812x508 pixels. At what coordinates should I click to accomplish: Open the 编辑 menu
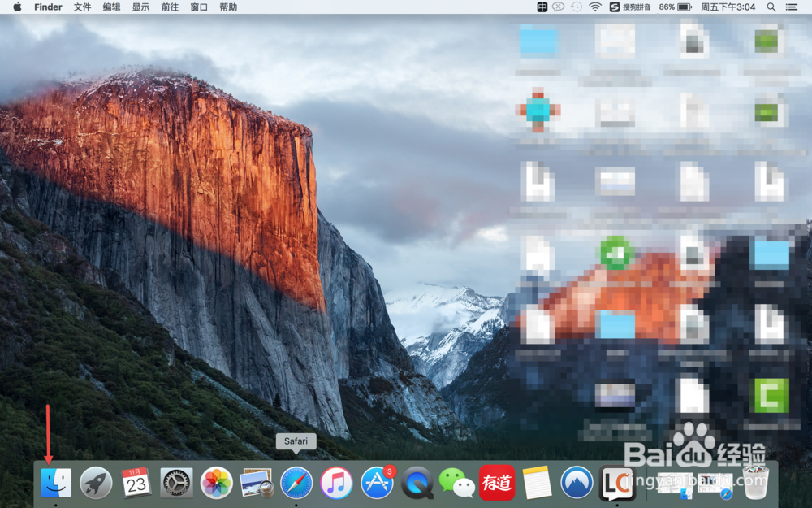tap(111, 7)
